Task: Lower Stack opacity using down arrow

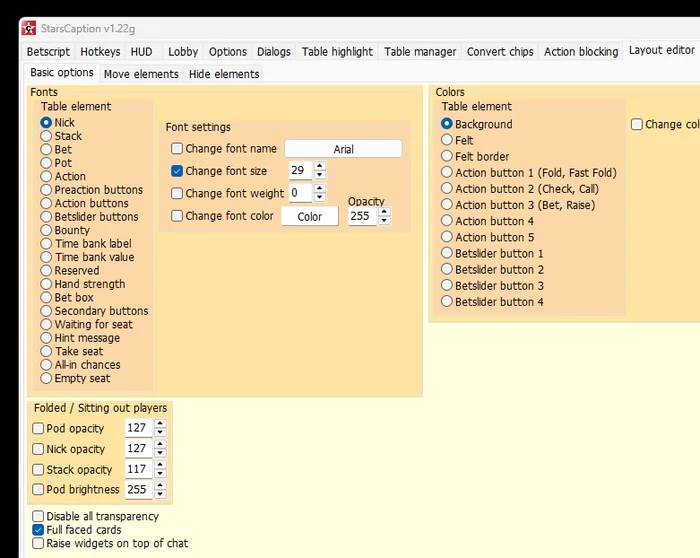Action: pos(160,474)
